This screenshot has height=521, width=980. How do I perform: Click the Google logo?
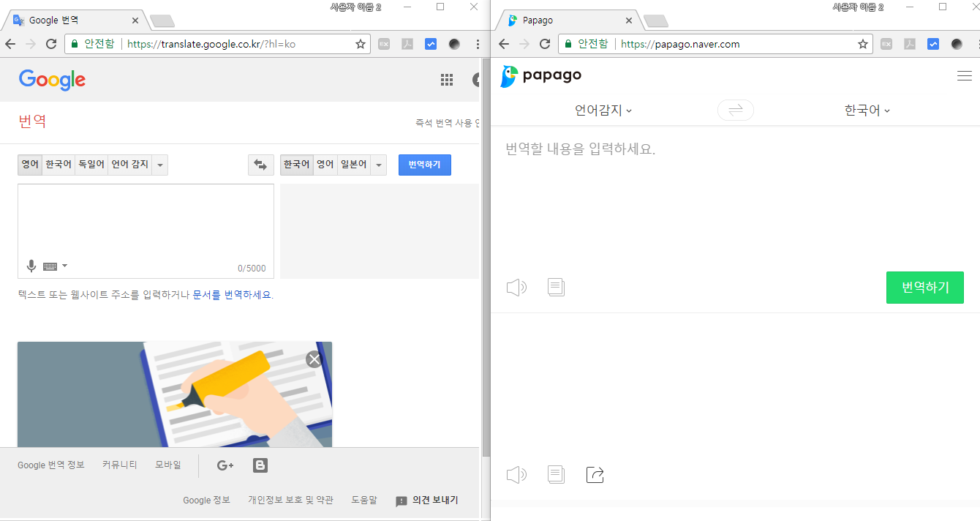click(52, 79)
